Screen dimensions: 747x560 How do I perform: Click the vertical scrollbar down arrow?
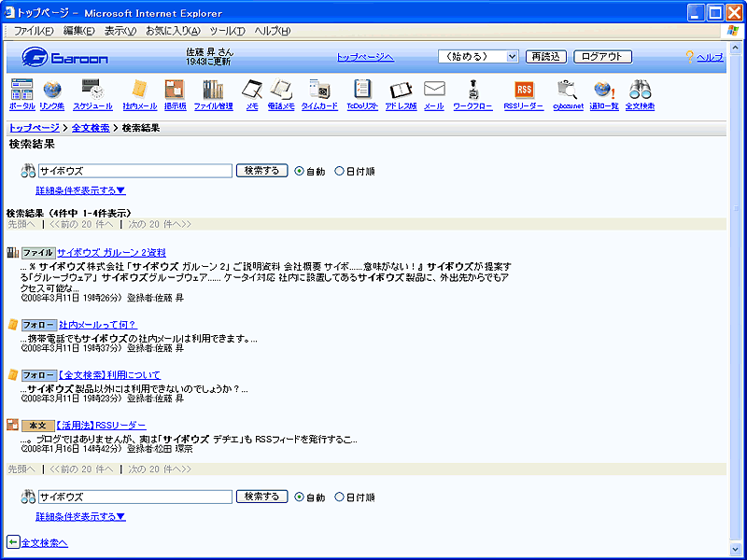click(x=735, y=549)
